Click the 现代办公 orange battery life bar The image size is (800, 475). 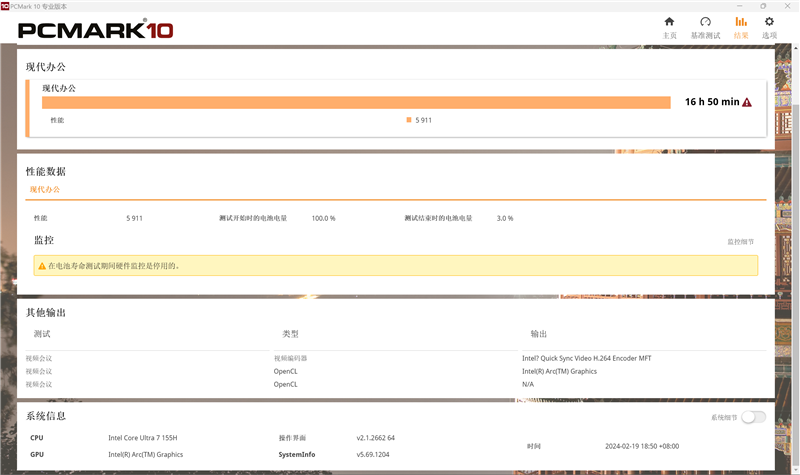(355, 102)
